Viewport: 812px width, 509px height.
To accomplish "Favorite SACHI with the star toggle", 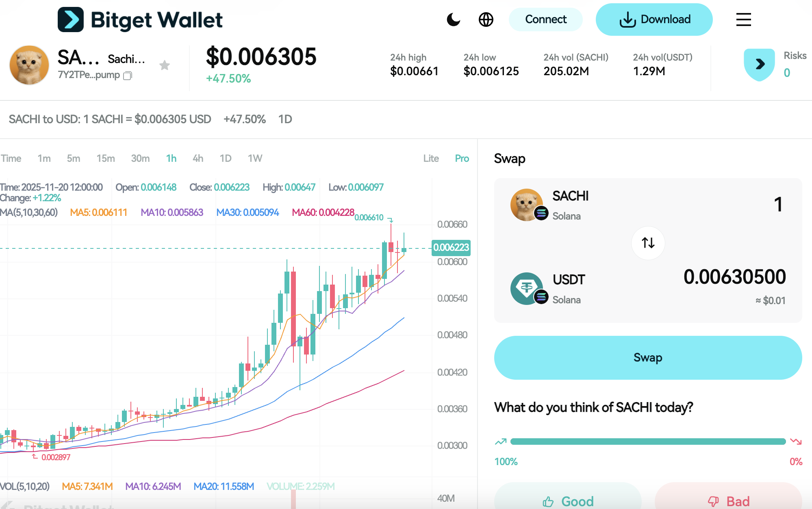I will 165,65.
